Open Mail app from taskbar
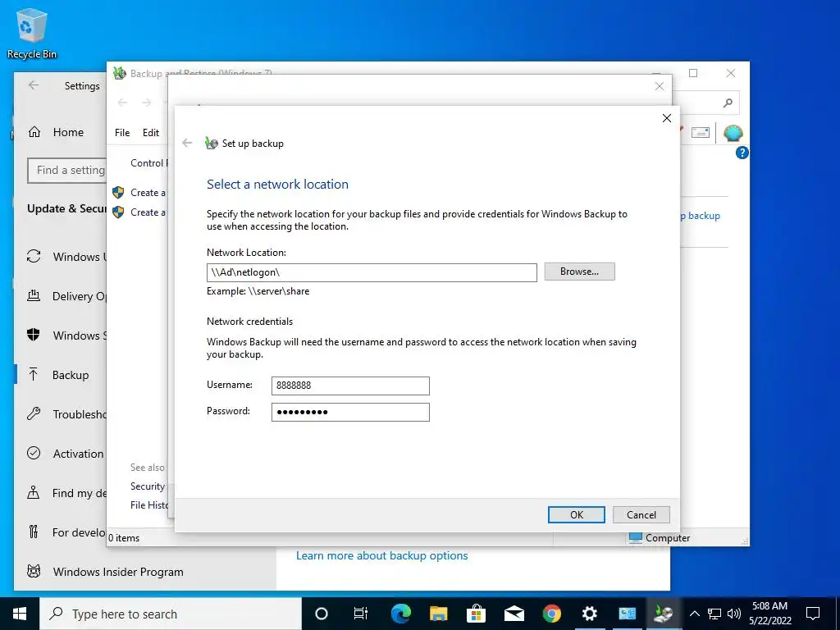This screenshot has width=840, height=630. [514, 614]
